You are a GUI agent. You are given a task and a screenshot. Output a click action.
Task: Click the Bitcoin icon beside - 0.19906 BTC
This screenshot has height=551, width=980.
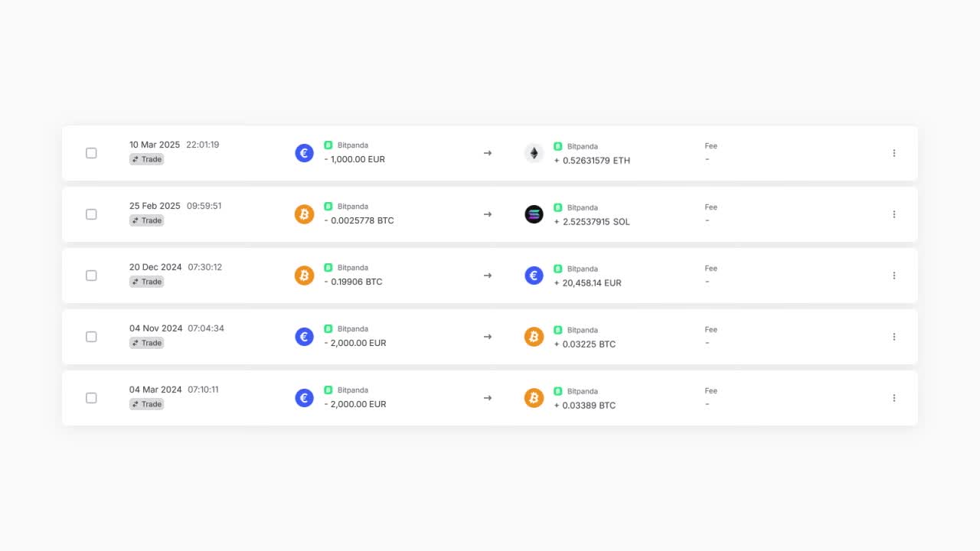304,275
